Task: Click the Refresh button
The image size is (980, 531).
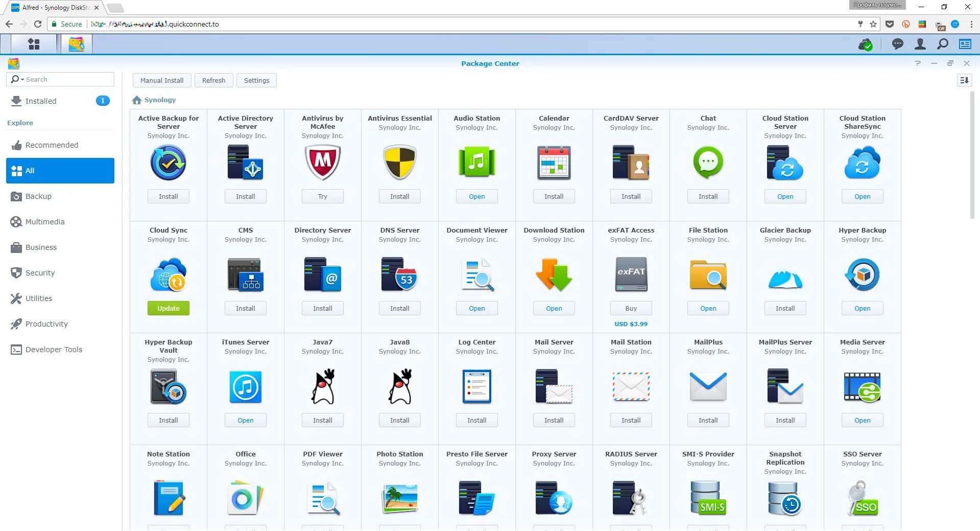Action: [x=213, y=80]
